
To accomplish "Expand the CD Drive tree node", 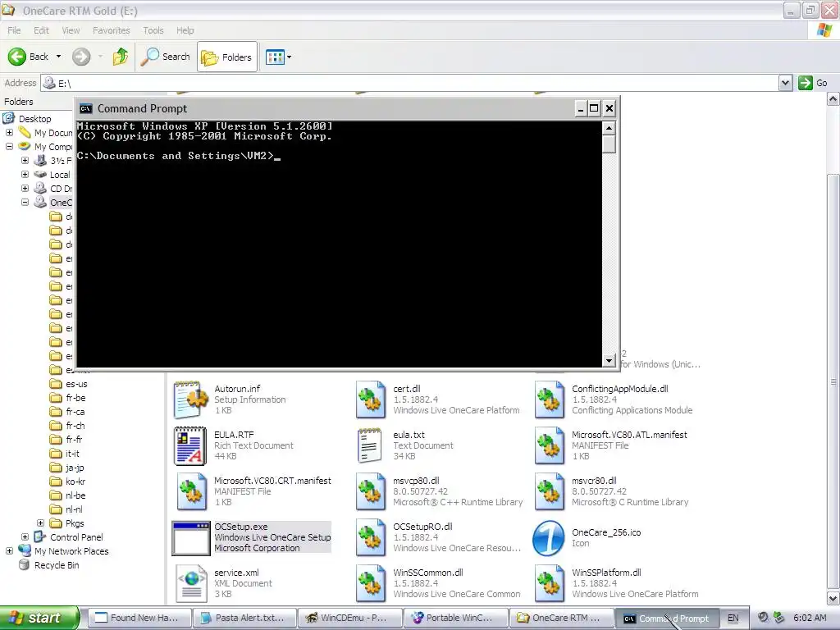I will click(25, 188).
